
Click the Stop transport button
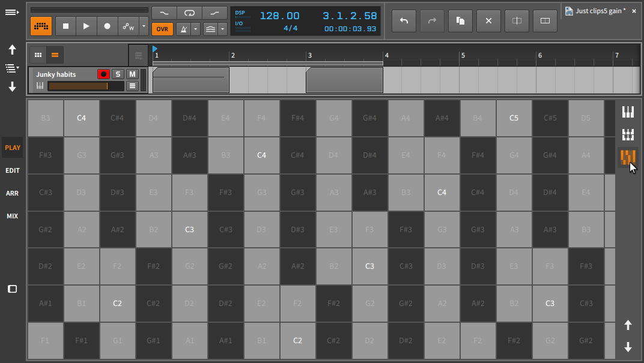[x=65, y=26]
